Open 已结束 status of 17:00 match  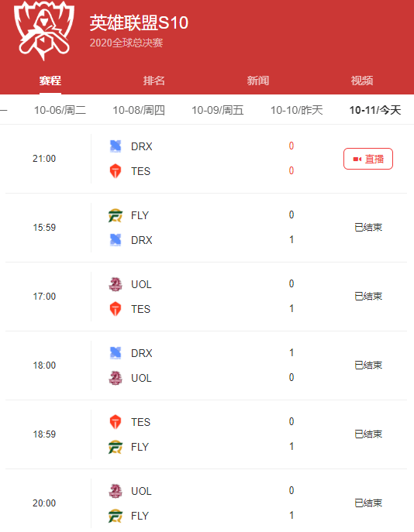(368, 296)
